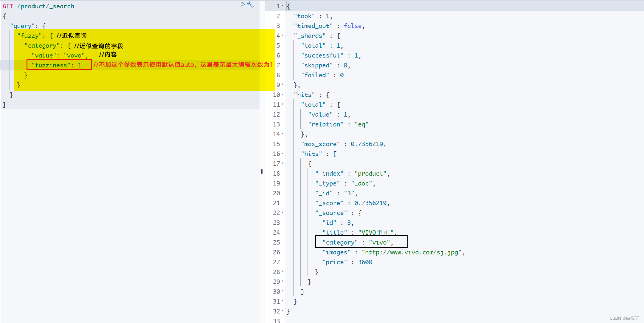Place cursor on the "fuzzy" key
Viewport: 644px width, 323px height.
(30, 36)
